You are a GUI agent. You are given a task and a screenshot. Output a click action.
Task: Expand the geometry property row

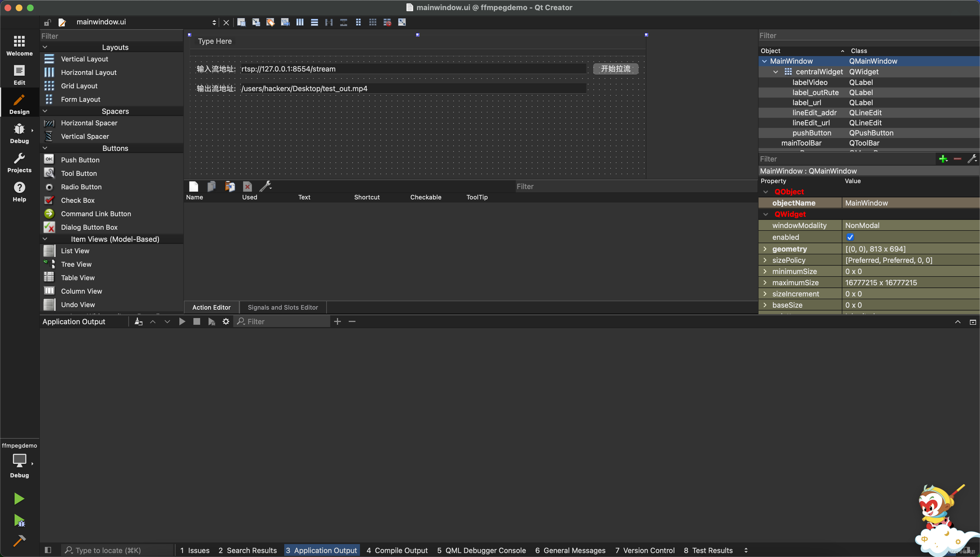[765, 249]
